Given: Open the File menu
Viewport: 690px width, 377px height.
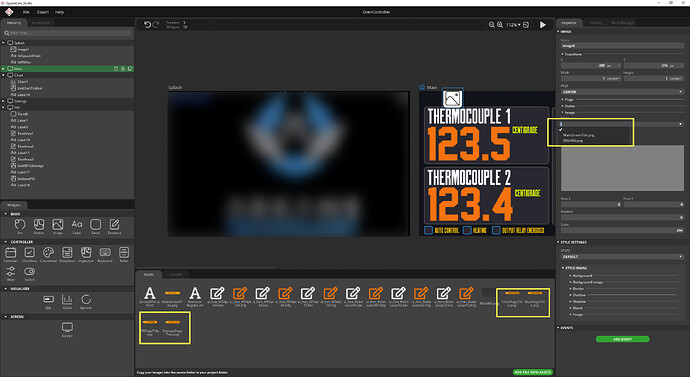Looking at the screenshot, I should [26, 12].
